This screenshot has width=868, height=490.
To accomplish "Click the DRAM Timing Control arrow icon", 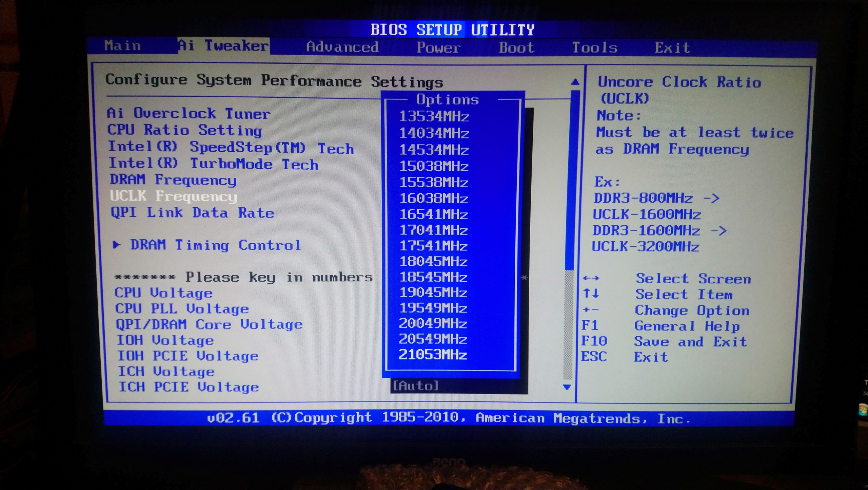I will pos(117,245).
